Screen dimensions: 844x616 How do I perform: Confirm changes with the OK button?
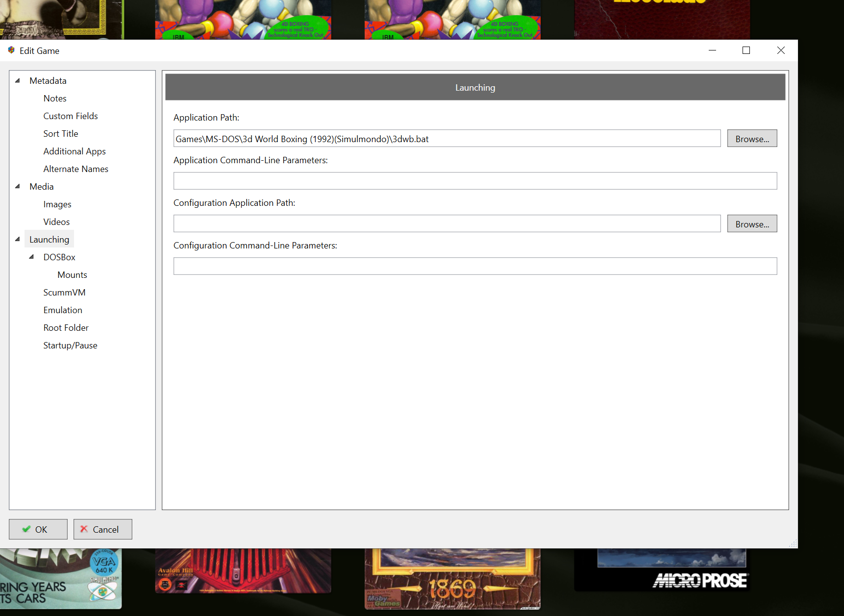tap(38, 529)
